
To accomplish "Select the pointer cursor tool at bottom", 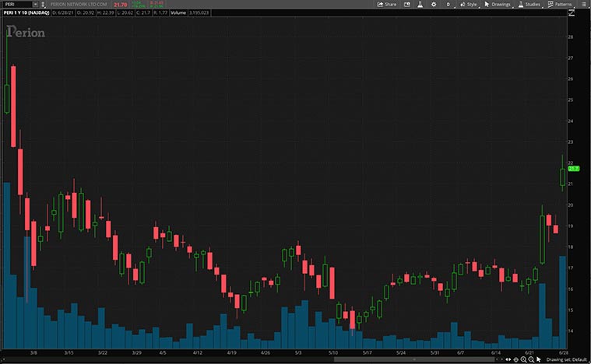I will tap(539, 359).
